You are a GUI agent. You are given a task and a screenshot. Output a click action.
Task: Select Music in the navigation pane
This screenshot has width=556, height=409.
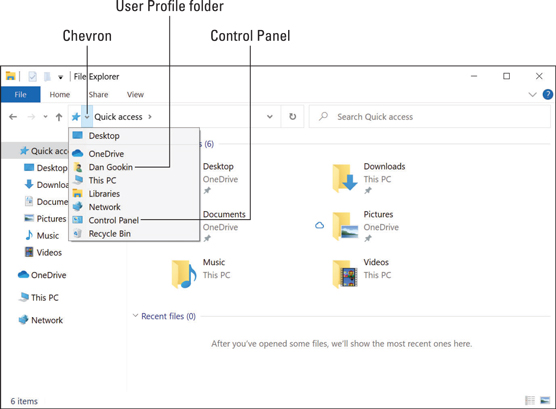coord(42,236)
